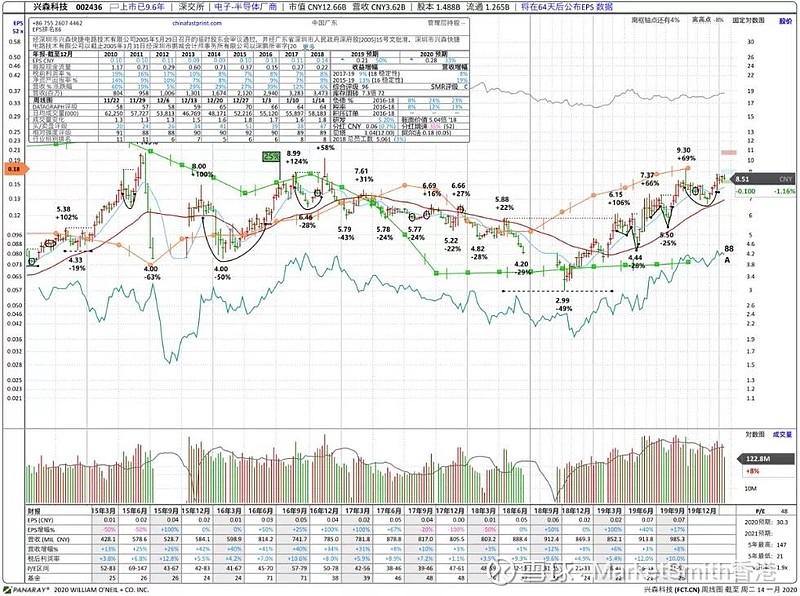The width and height of the screenshot is (800, 596).
Task: Click the 8.51 CNY current price tag
Action: 763,179
